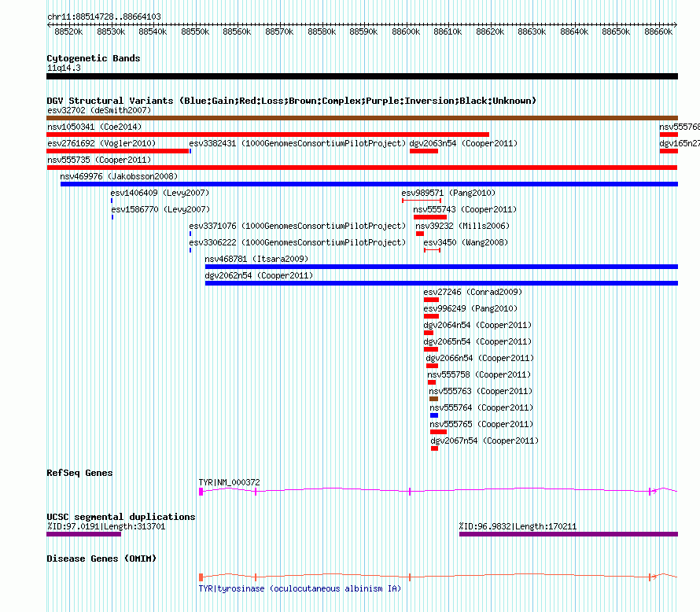
Task: Click the esv3382431 1000Genomes label
Action: click(x=297, y=143)
